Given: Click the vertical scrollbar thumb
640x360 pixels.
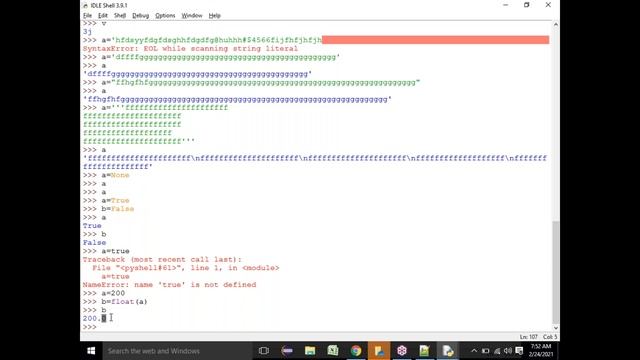Looking at the screenshot, I should (x=556, y=272).
